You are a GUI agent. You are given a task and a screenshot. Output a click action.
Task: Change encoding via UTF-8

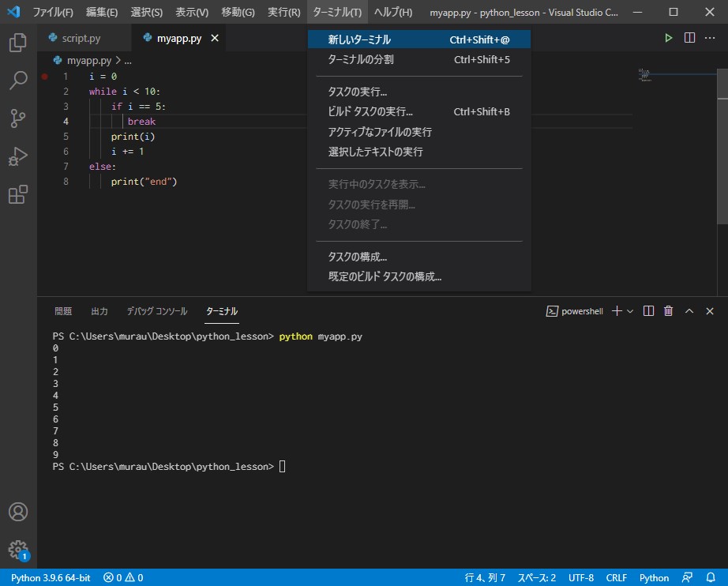point(581,577)
